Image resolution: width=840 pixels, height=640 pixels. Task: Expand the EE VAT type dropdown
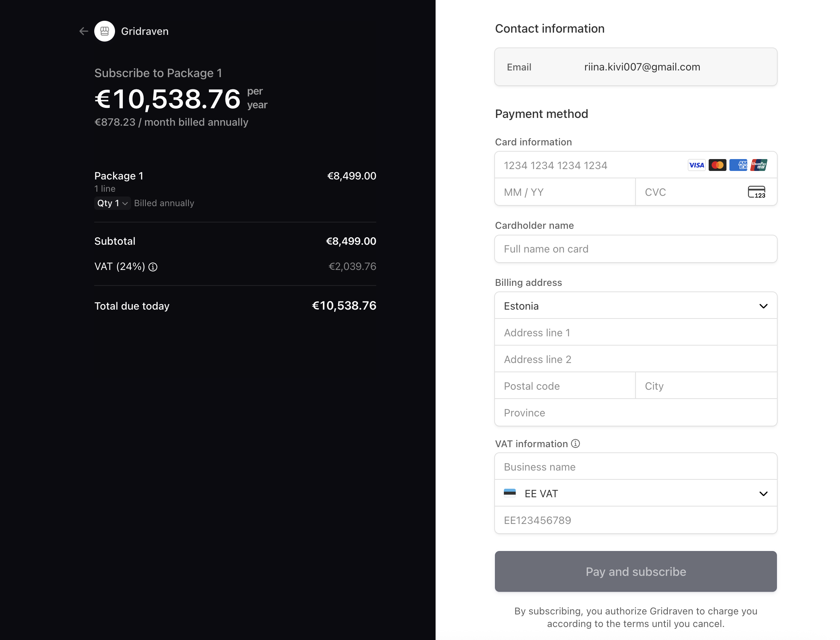tap(636, 494)
